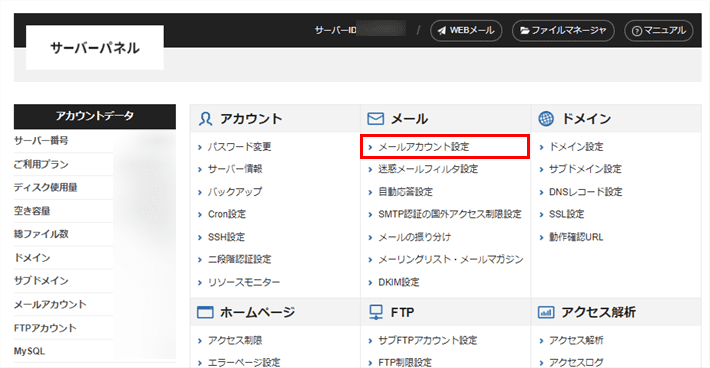
Task: Open 自動応答設定
Action: [405, 191]
